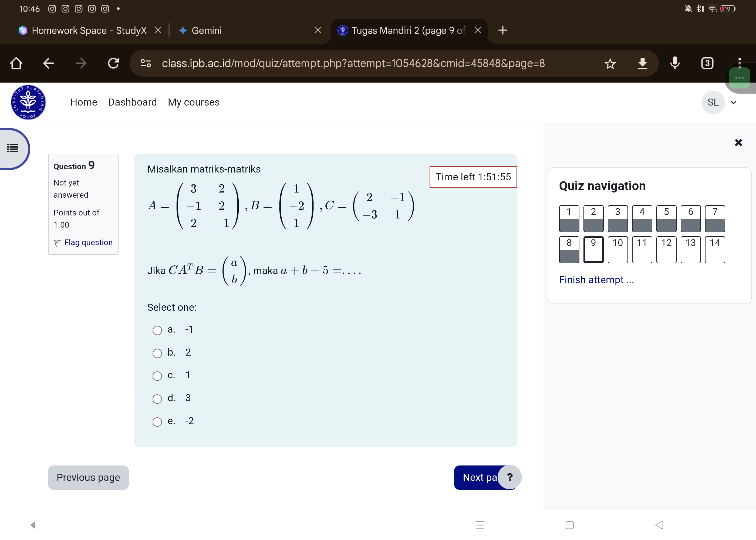Screen dimensions: 756x540
Task: Select current question 9 in quiz navigation
Action: [593, 250]
